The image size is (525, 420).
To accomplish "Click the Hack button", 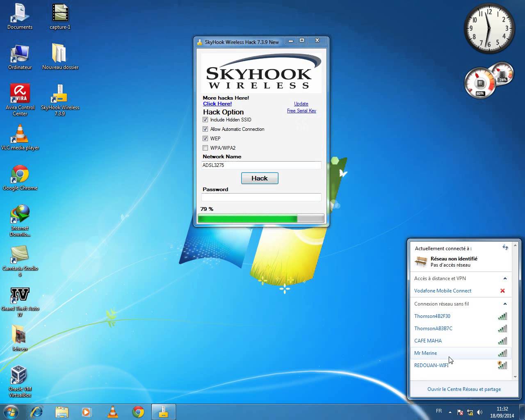I will click(260, 178).
